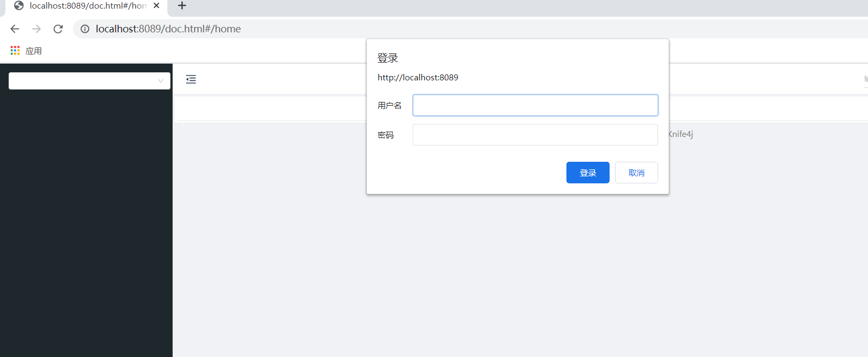Open the Apps grid shortcut icon
Image resolution: width=868 pixels, height=357 pixels.
pos(15,51)
